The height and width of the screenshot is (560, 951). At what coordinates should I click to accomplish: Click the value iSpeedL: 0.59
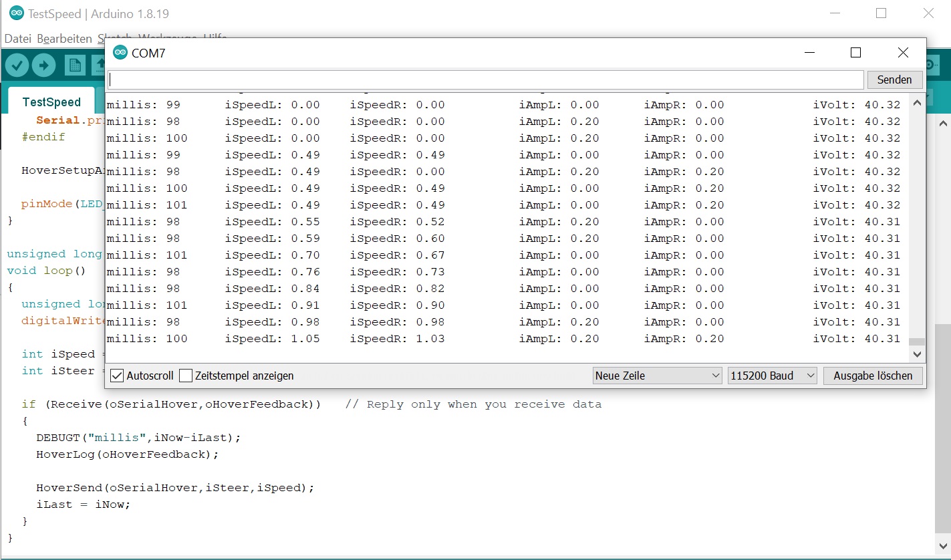click(272, 239)
